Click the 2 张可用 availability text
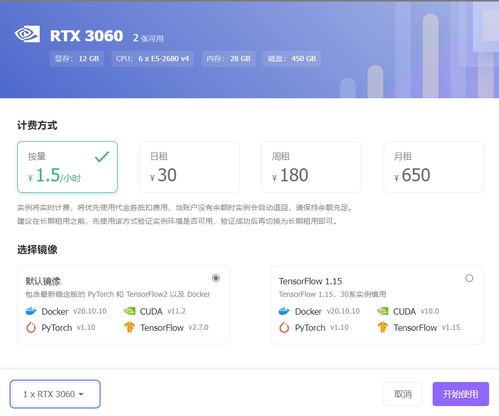 [x=148, y=38]
